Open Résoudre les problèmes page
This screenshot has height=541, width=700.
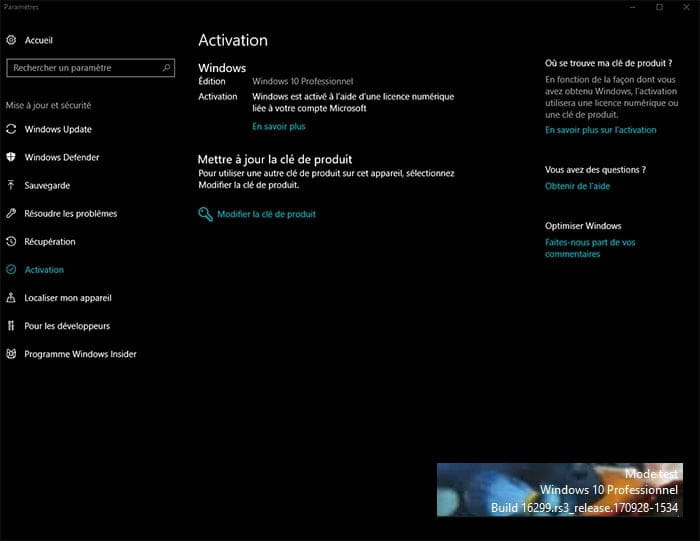(71, 213)
